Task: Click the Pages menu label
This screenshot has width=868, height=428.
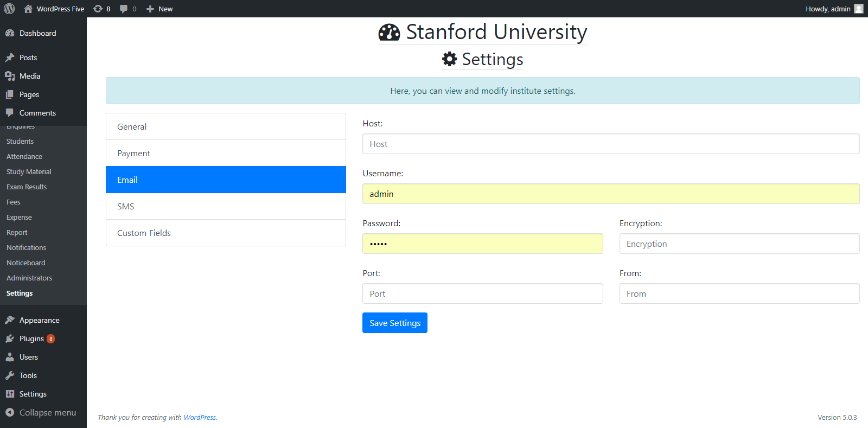Action: 29,94
